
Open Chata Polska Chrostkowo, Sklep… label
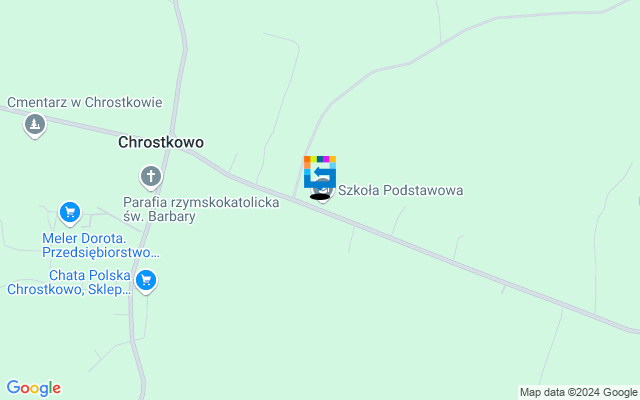pos(69,282)
